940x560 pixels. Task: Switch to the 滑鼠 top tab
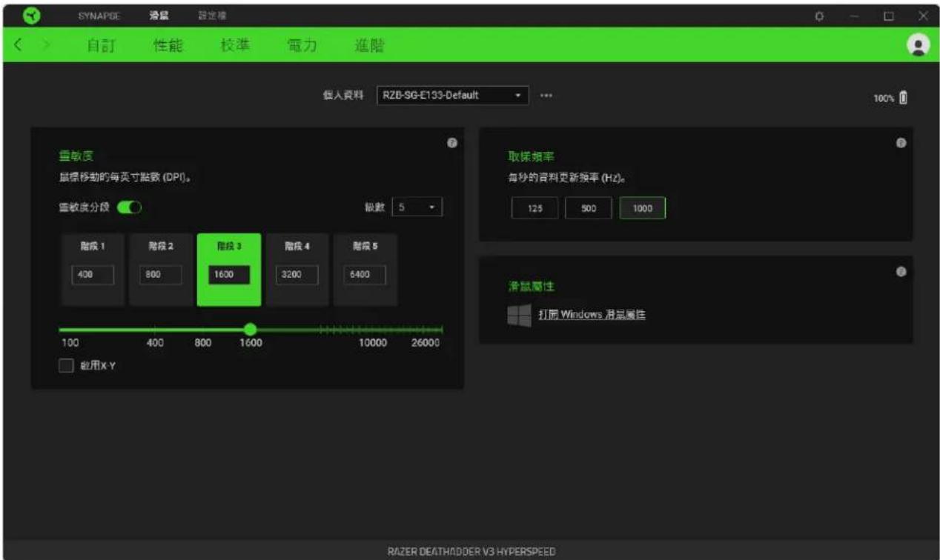click(159, 16)
